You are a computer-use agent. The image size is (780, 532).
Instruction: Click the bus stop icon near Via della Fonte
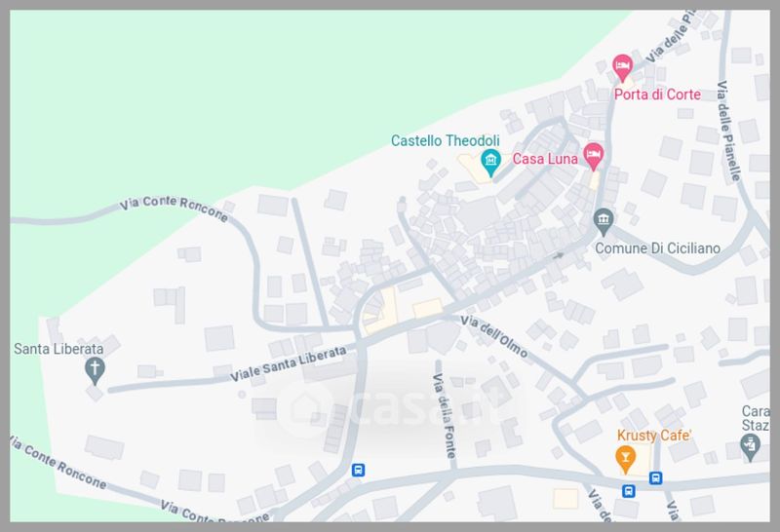click(x=358, y=470)
